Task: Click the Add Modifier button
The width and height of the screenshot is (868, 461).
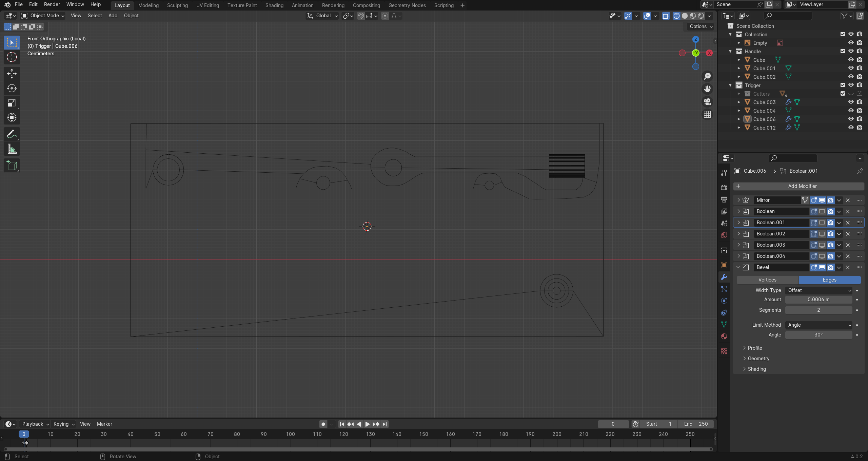Action: tap(802, 186)
